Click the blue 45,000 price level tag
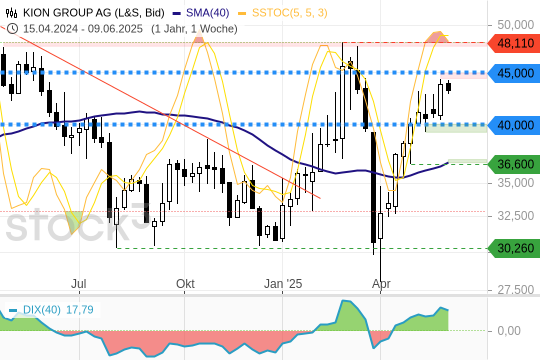This screenshot has height=360, width=540. point(515,73)
